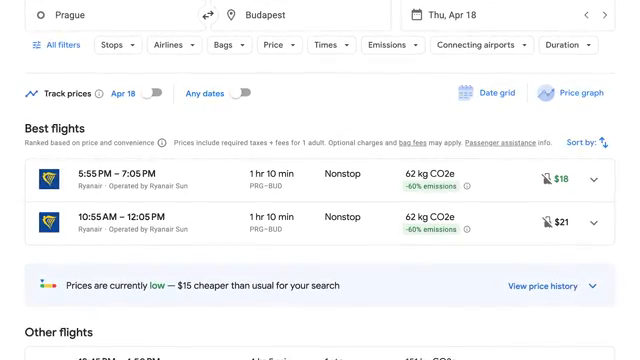Viewport: 640px width, 360px height.
Task: Open the Emissions filter dropdown
Action: [393, 45]
